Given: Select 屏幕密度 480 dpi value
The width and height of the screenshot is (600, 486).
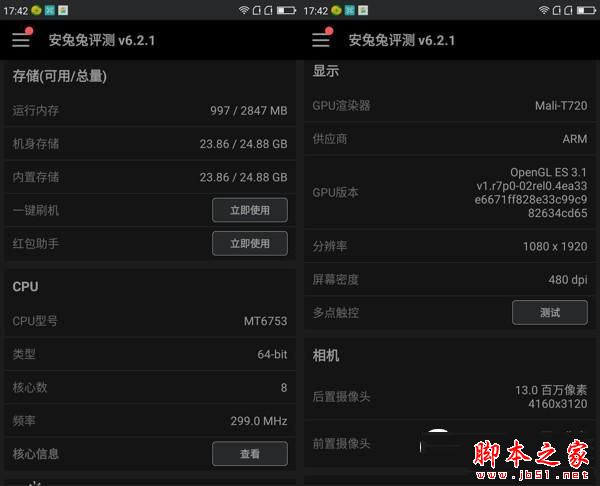Looking at the screenshot, I should 568,280.
